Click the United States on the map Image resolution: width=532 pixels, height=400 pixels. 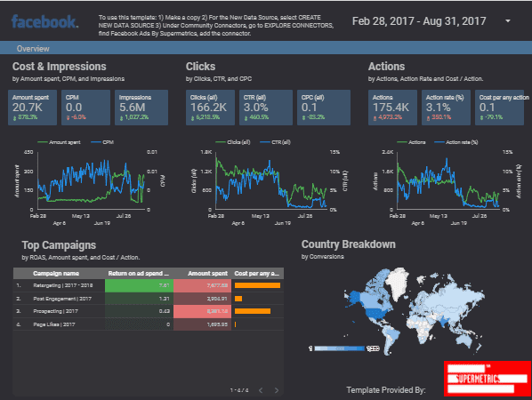point(375,313)
